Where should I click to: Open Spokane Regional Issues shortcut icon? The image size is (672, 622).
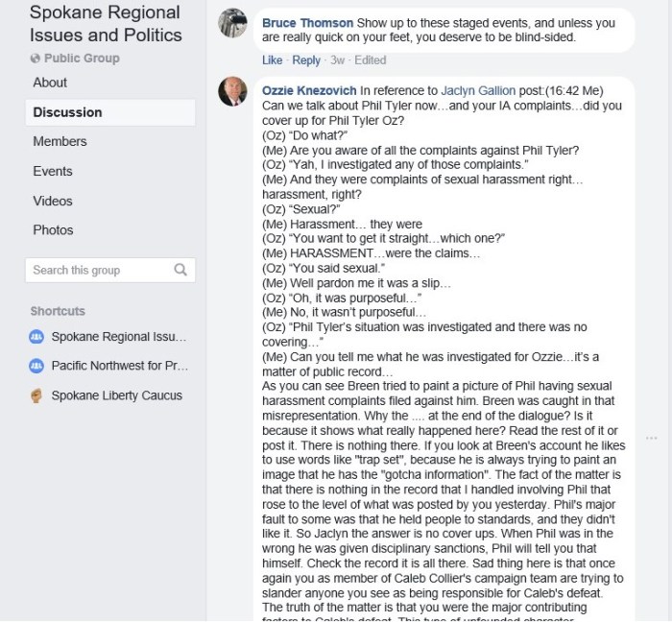pos(36,337)
